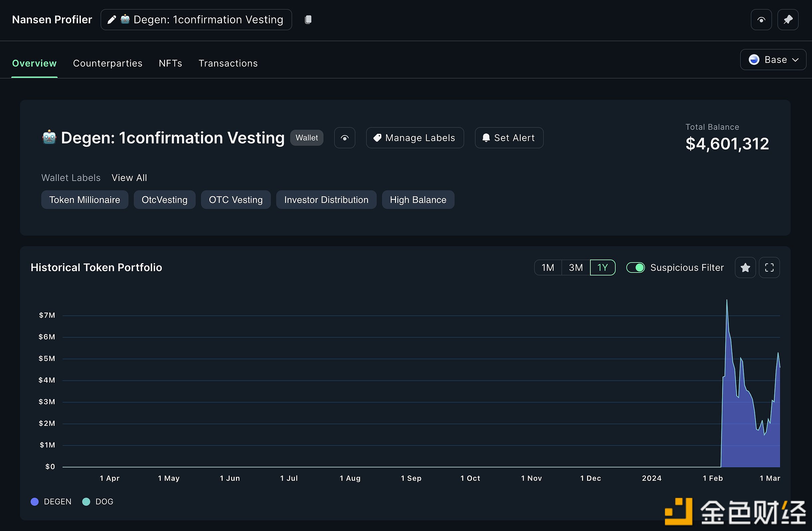Image resolution: width=812 pixels, height=531 pixels.
Task: Click View All wallet labels link
Action: [129, 178]
